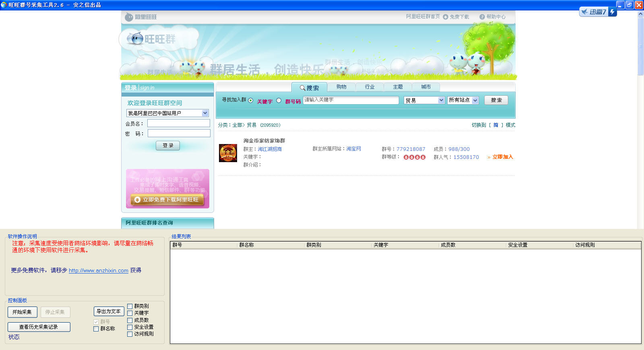Open the 淘江湖招商 group owner link
This screenshot has width=644, height=350.
click(x=270, y=149)
